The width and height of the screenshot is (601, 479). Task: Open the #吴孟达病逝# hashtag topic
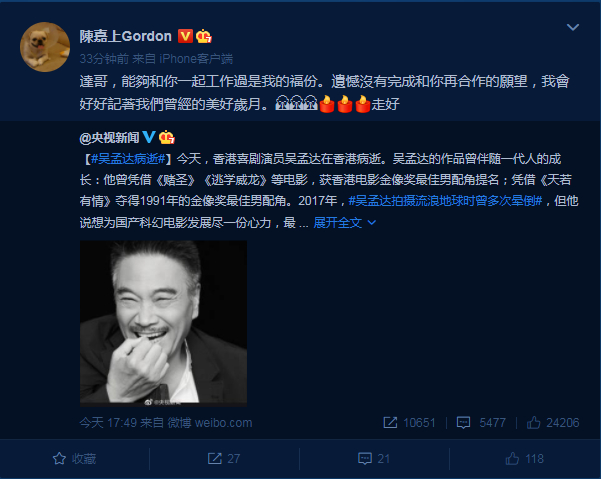coord(128,159)
